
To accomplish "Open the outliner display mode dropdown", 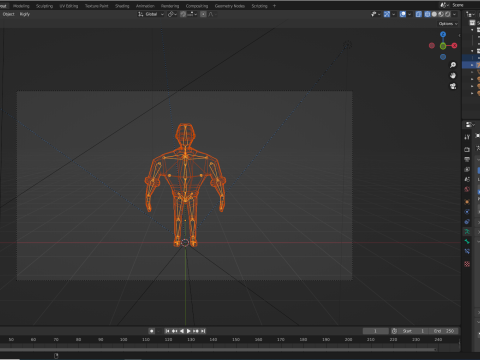I will 471,14.
